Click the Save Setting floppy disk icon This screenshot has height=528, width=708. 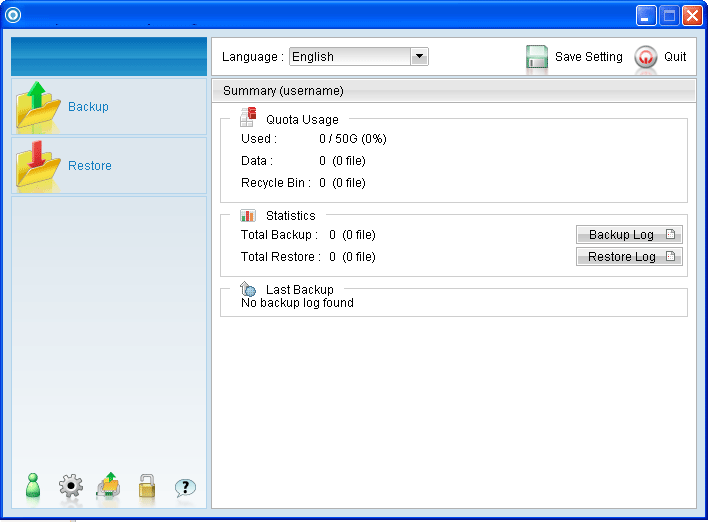[537, 57]
